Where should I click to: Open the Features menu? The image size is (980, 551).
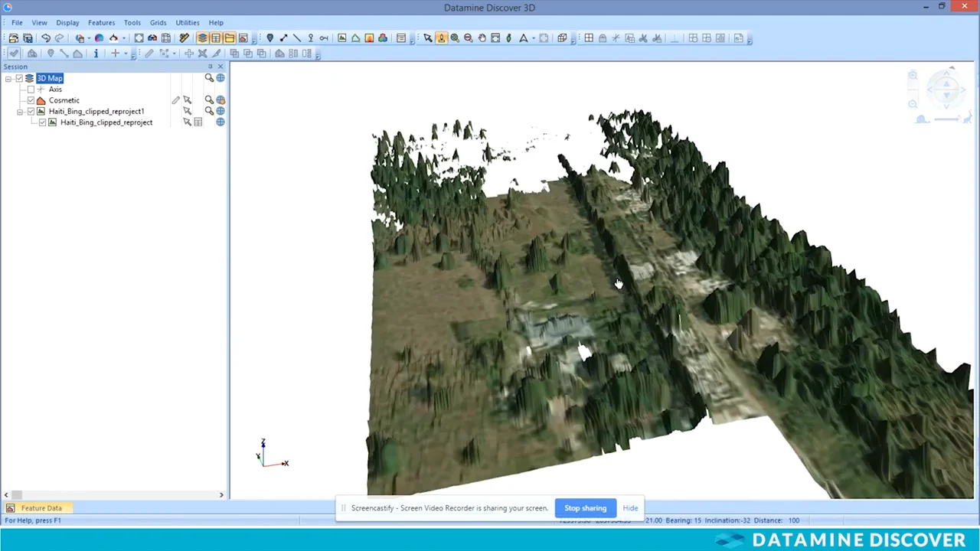pos(101,23)
